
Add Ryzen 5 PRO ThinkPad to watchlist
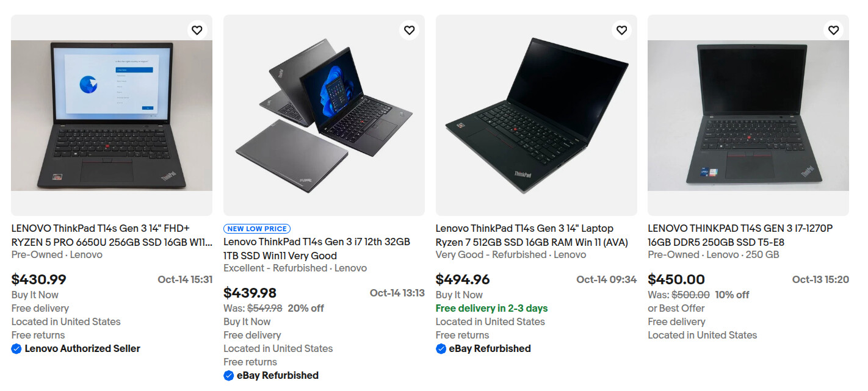coord(197,30)
